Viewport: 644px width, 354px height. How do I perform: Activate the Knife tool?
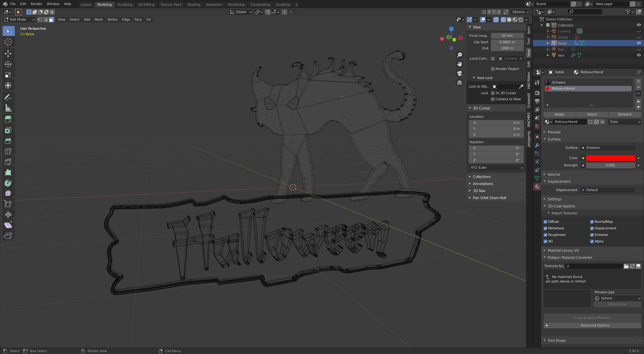(x=8, y=162)
